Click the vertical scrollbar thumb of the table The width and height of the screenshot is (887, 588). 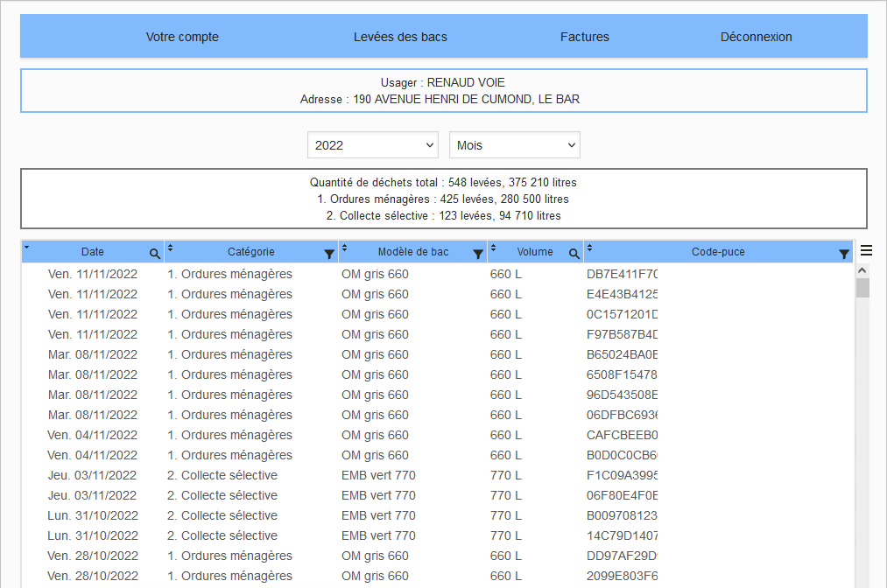click(862, 289)
